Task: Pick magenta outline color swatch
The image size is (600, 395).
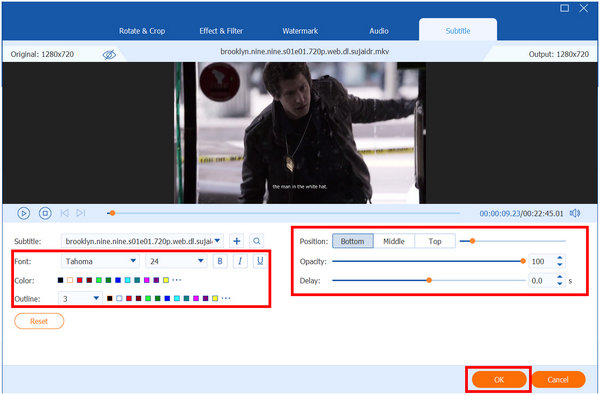Action: 196,298
